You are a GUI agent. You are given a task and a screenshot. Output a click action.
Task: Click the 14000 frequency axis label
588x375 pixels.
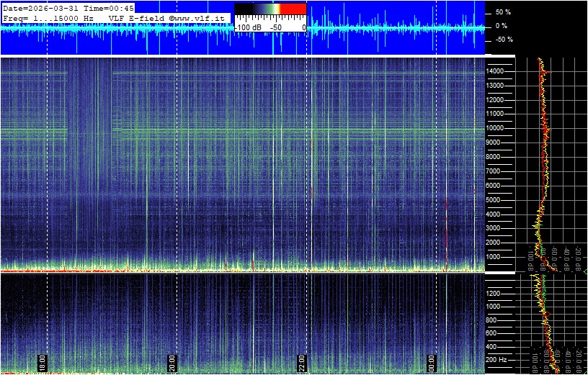(x=494, y=71)
